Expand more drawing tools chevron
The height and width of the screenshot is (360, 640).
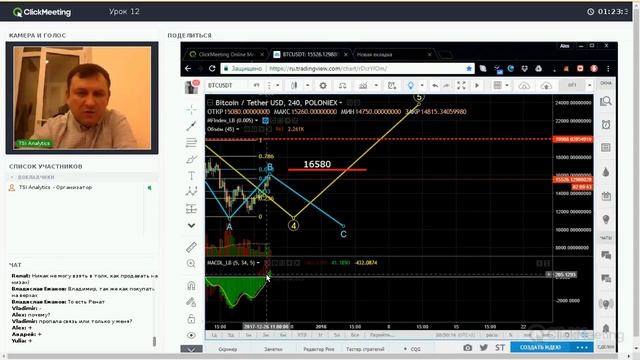[x=191, y=225]
